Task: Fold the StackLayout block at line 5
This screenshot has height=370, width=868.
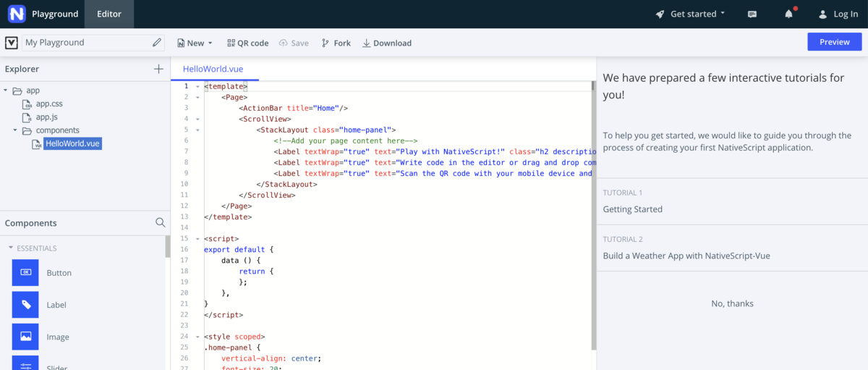Action: click(197, 130)
